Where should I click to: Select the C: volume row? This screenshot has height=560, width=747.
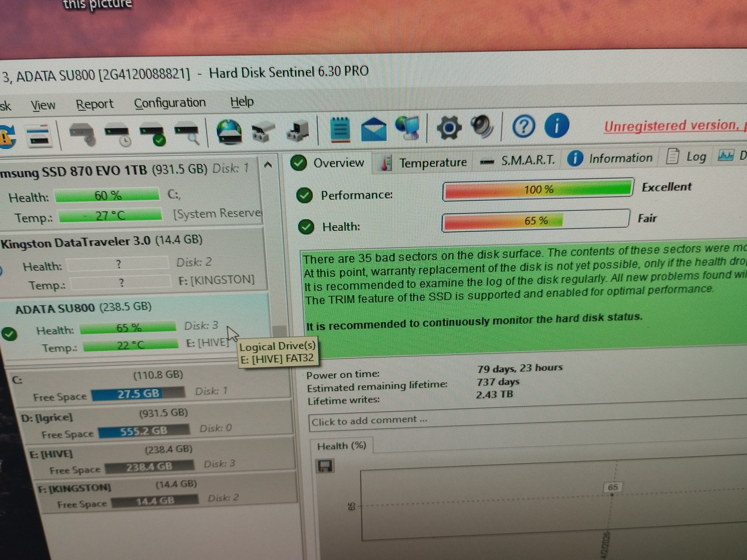(150, 385)
